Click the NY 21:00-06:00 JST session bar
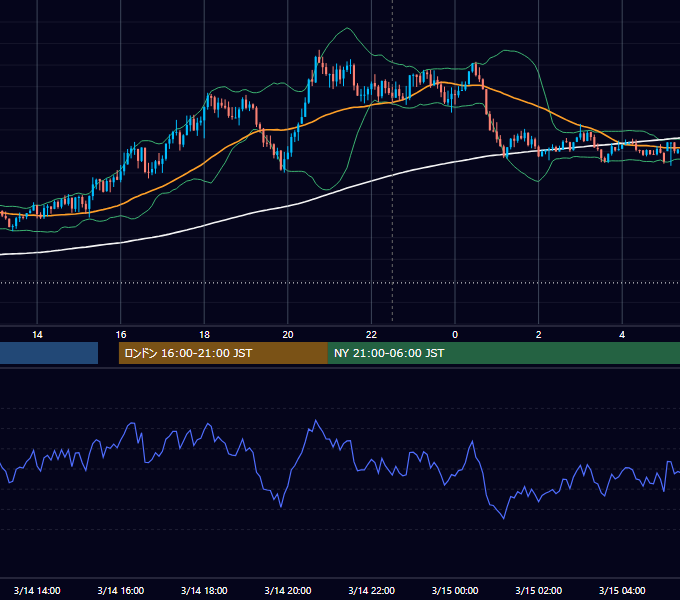This screenshot has height=600, width=680. click(503, 353)
